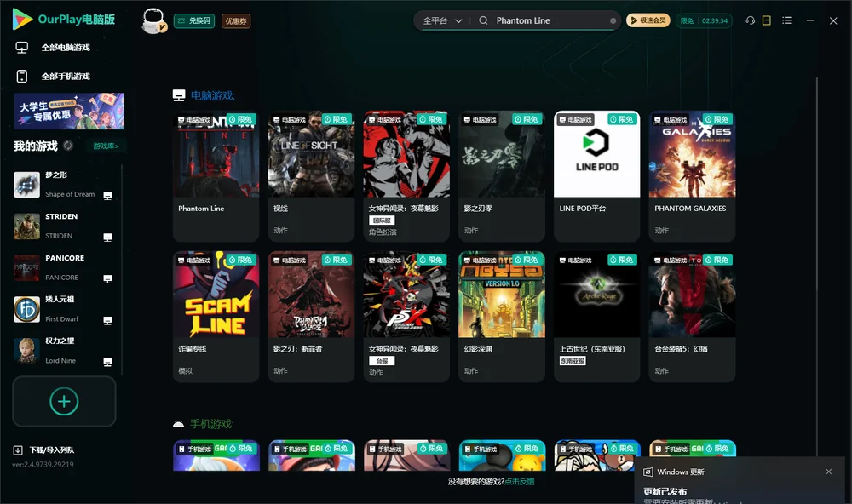Click the PC monitor icon beside Lord Nine
This screenshot has height=504, width=852.
click(x=107, y=363)
